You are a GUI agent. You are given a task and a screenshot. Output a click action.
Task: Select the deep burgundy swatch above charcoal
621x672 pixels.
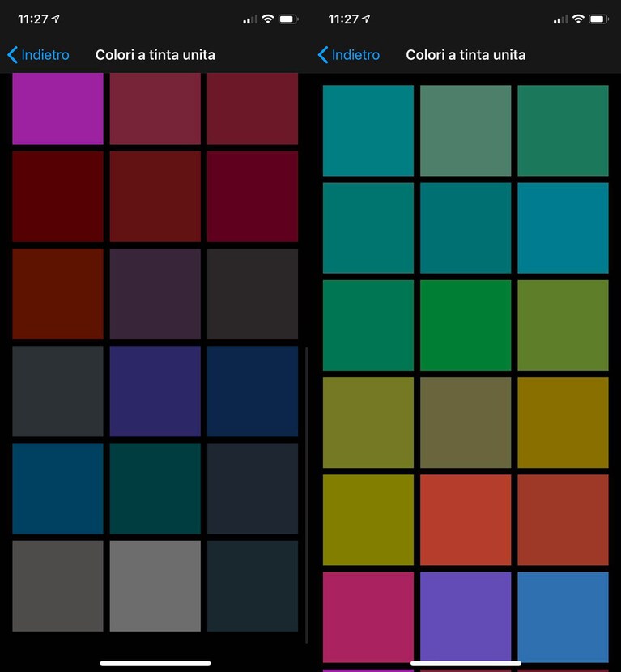[253, 197]
